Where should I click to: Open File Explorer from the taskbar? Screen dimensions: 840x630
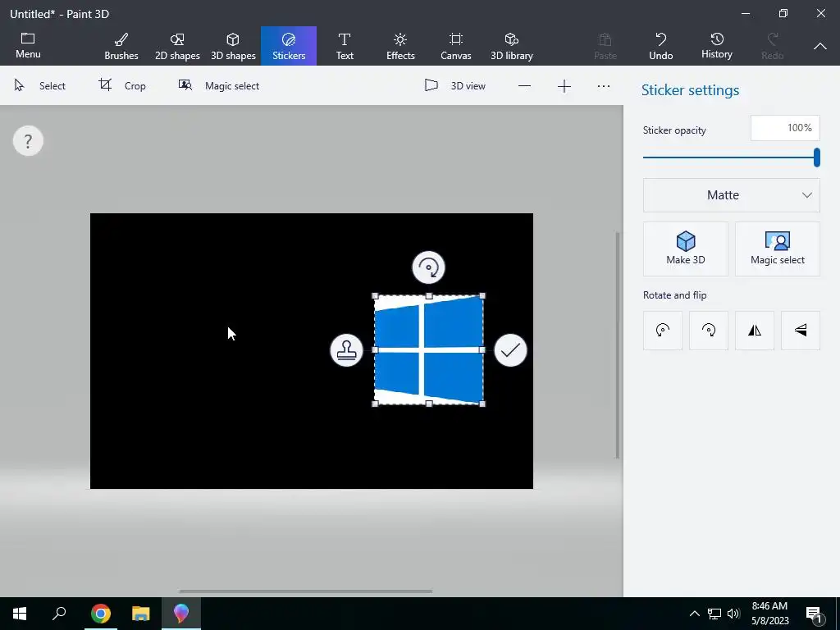pos(141,614)
